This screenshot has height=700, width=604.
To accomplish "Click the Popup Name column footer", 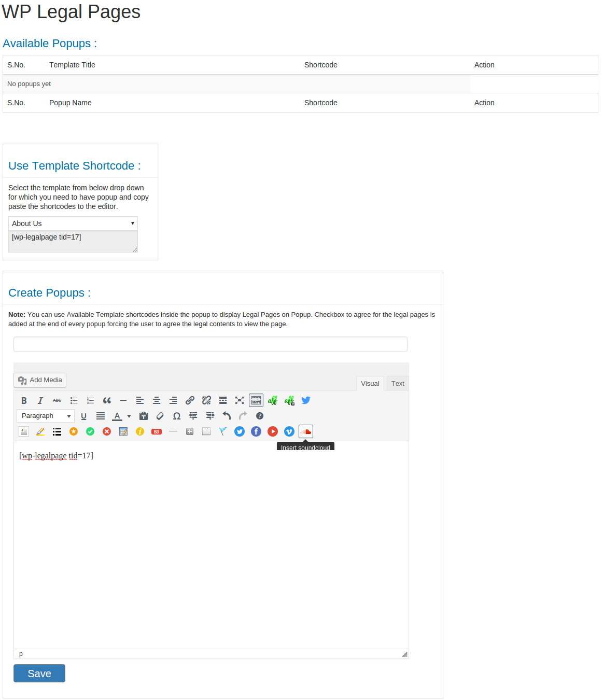I will 71,103.
